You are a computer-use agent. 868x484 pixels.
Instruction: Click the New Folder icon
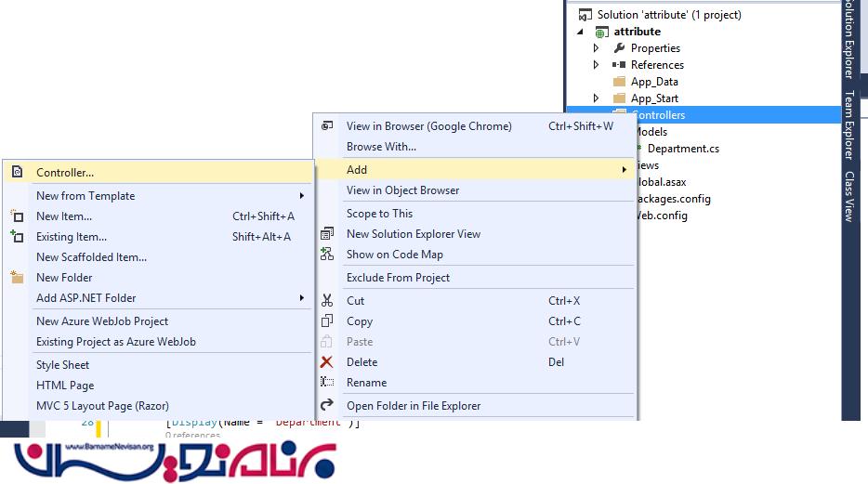[17, 278]
